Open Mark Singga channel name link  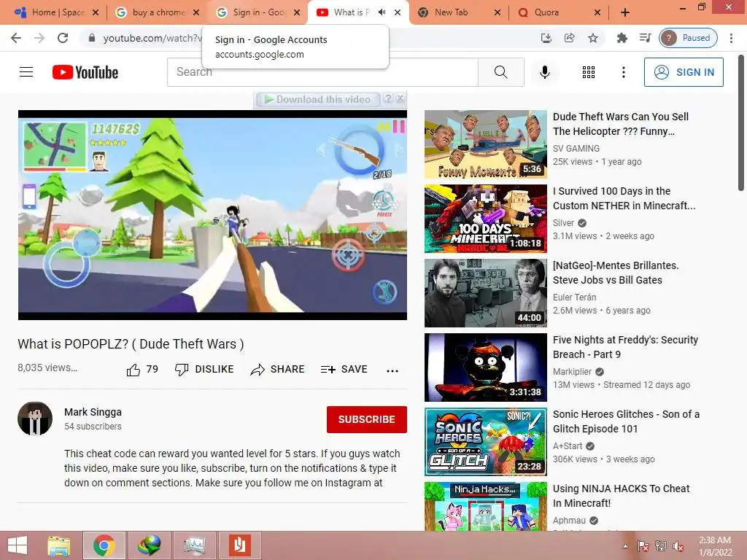tap(93, 412)
